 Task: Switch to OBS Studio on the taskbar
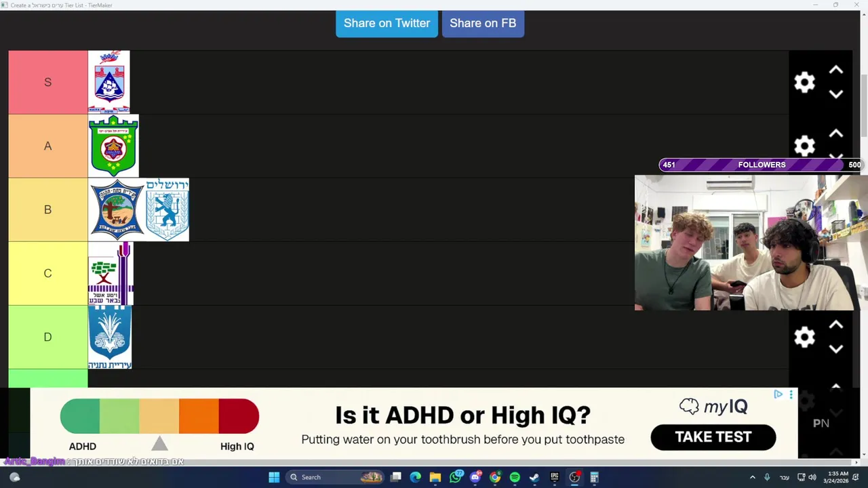574,477
